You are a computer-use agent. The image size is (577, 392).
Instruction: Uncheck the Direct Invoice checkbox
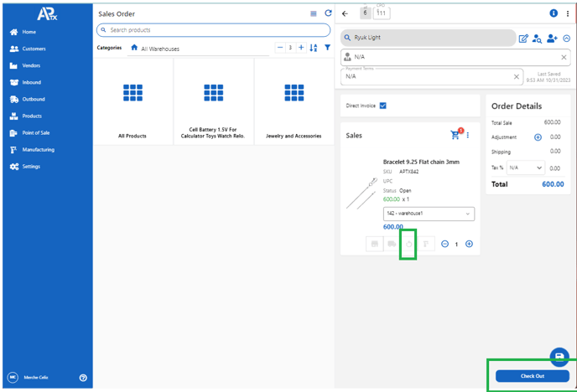(x=382, y=106)
